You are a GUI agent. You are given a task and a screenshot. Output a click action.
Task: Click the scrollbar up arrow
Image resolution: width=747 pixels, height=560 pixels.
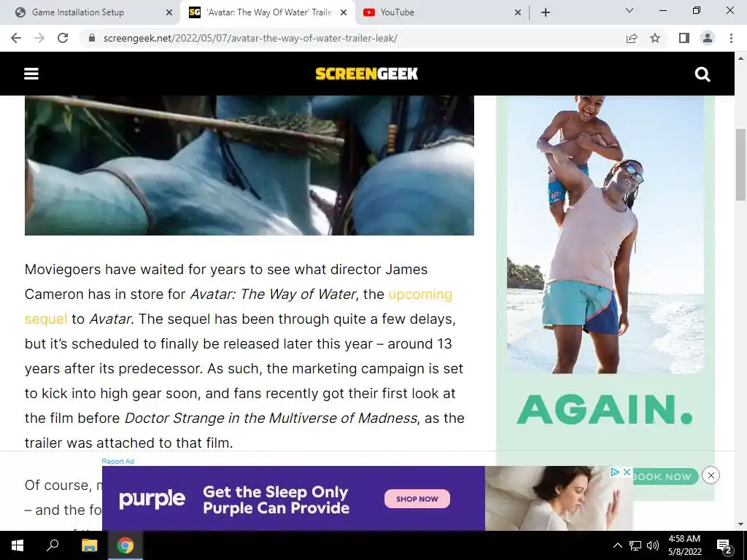coord(740,58)
